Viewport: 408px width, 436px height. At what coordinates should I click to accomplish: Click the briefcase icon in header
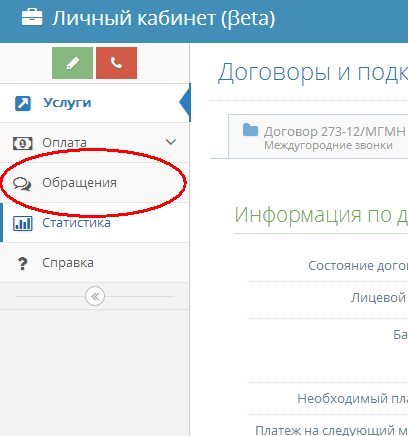pos(32,17)
